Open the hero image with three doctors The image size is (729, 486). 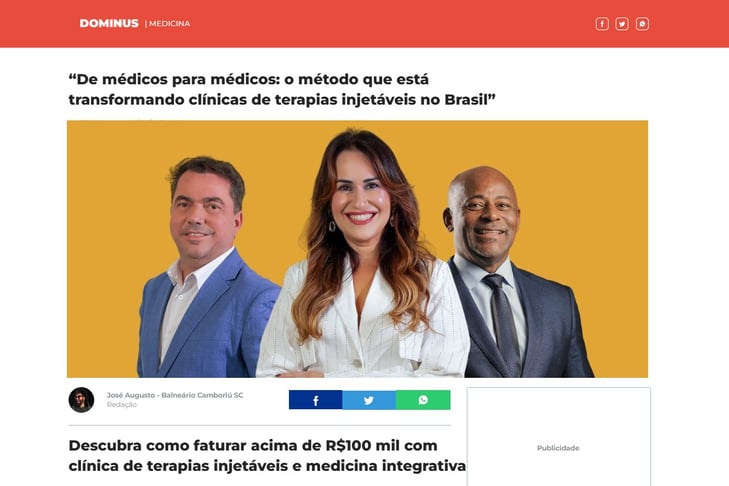click(x=358, y=249)
